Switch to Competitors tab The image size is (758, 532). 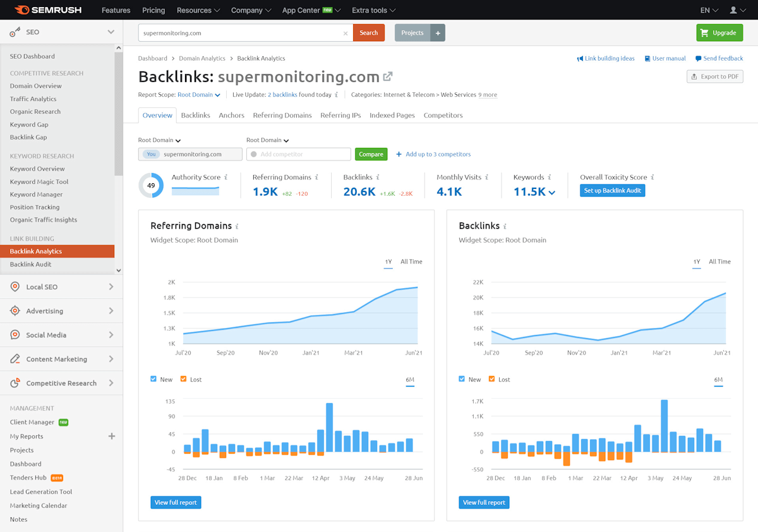pos(443,115)
